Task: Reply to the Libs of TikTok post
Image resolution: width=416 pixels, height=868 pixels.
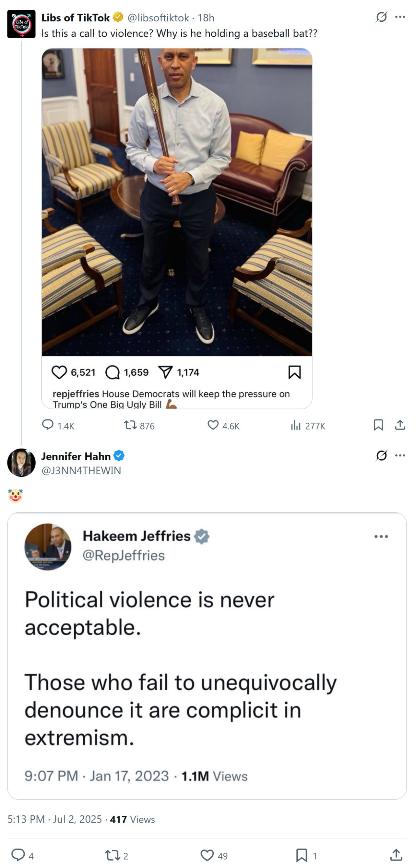Action: 48,425
